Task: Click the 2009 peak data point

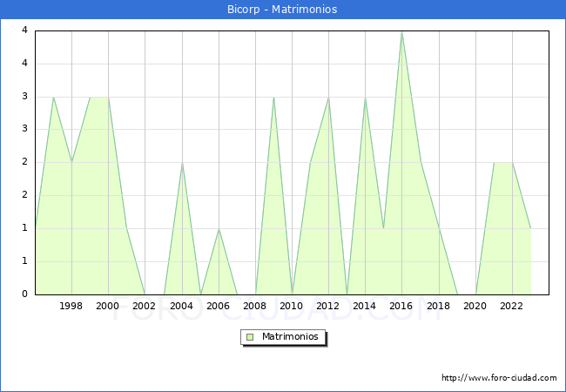Action: [273, 97]
